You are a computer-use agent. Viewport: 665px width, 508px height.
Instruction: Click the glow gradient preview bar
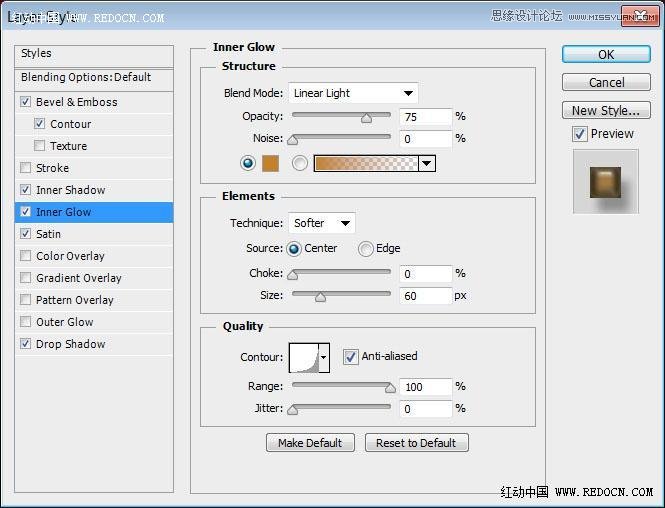click(366, 163)
